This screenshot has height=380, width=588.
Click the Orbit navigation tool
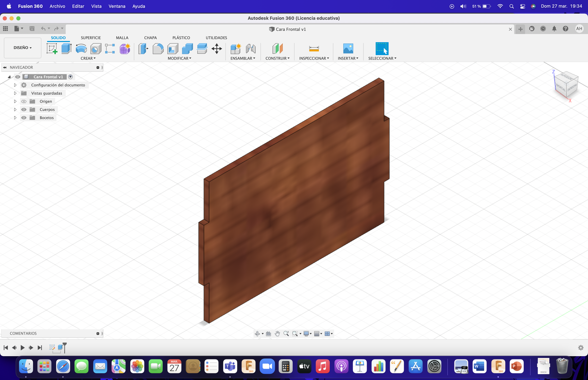click(x=257, y=334)
